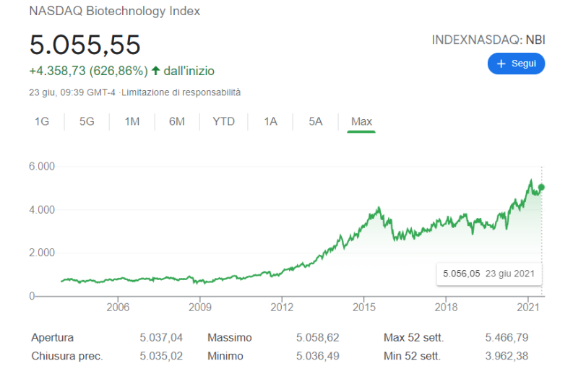Click the Segui follow button
586x392 pixels.
pos(516,64)
